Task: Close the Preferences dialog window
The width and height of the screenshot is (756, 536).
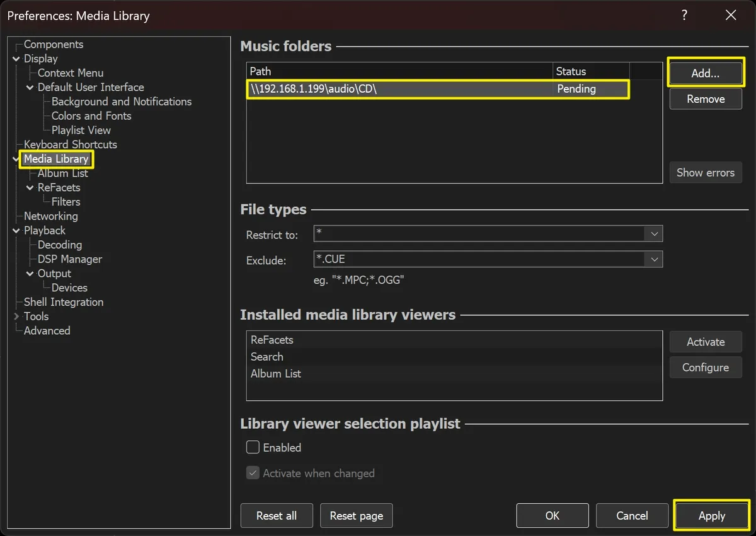Action: tap(731, 16)
